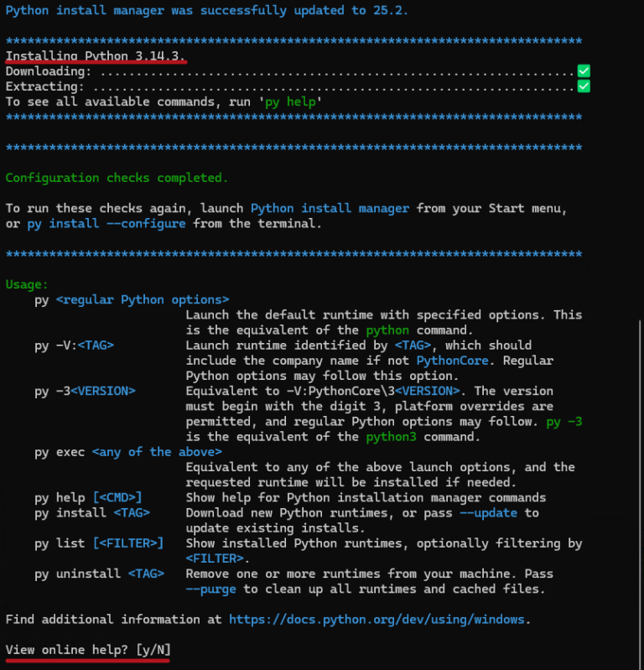Open the docs.python.org/dev/using/windows link

click(x=377, y=620)
